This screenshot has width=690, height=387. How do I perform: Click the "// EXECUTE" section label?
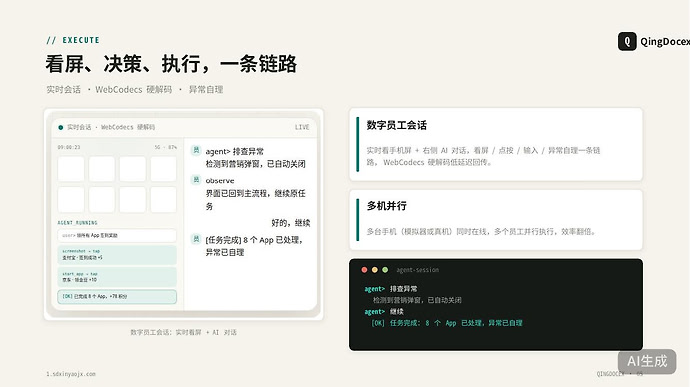[73, 40]
